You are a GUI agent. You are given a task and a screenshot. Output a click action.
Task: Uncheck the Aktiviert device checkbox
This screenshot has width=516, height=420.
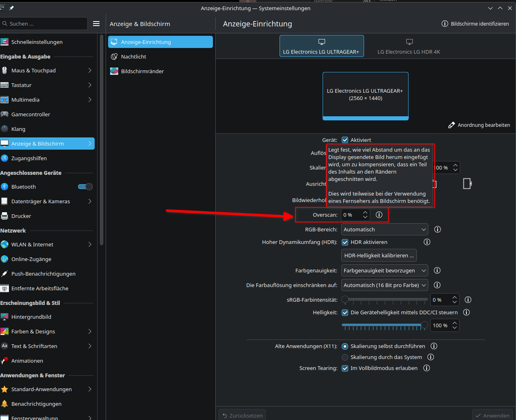point(345,140)
